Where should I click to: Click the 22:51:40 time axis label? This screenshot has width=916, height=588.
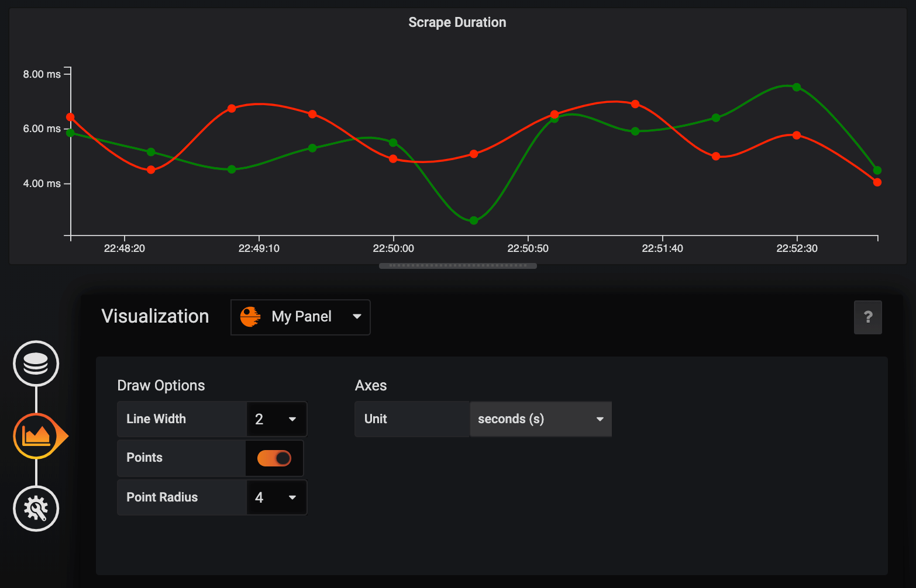pos(663,248)
